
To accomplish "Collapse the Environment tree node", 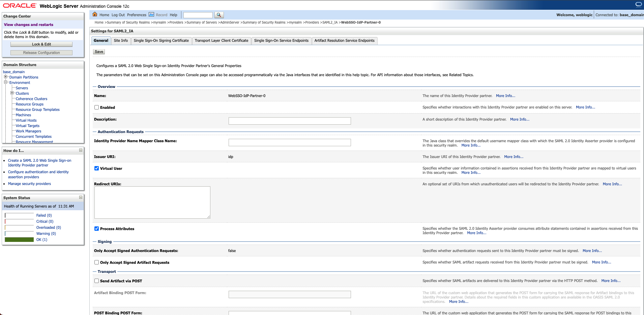I will (5, 82).
